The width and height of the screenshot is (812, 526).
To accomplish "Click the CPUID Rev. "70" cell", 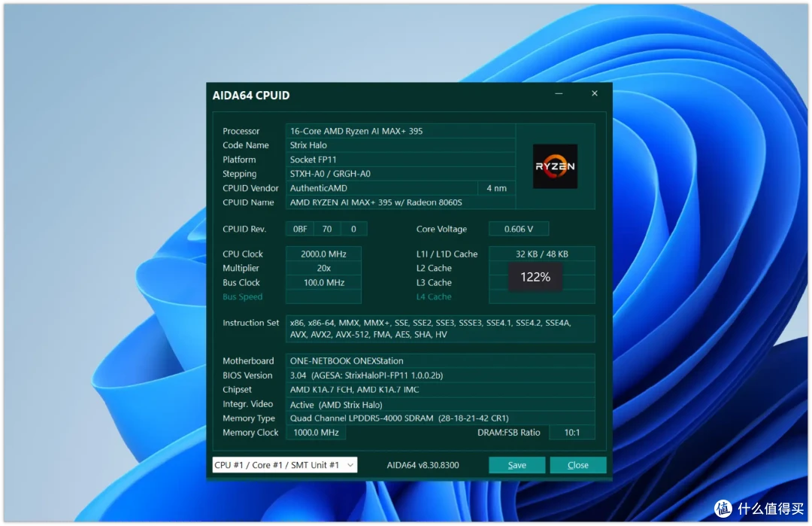I will point(327,229).
